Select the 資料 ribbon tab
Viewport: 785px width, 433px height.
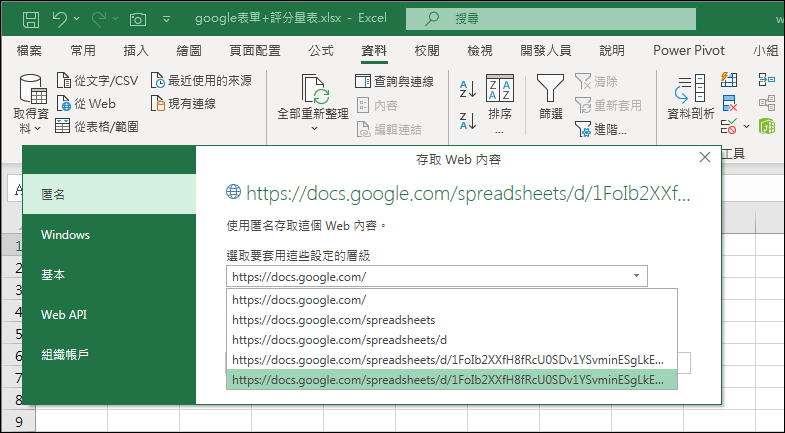(374, 51)
